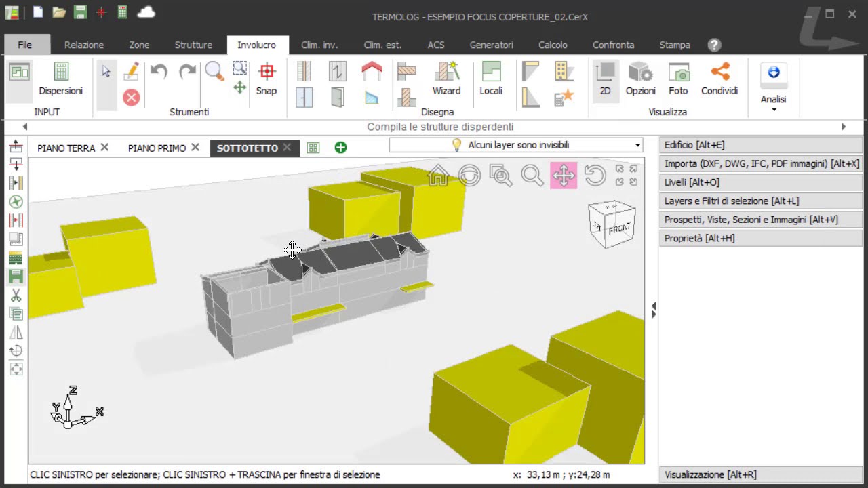Click the scissors cut tool in sidebar
The height and width of the screenshot is (488, 868).
coord(16,296)
